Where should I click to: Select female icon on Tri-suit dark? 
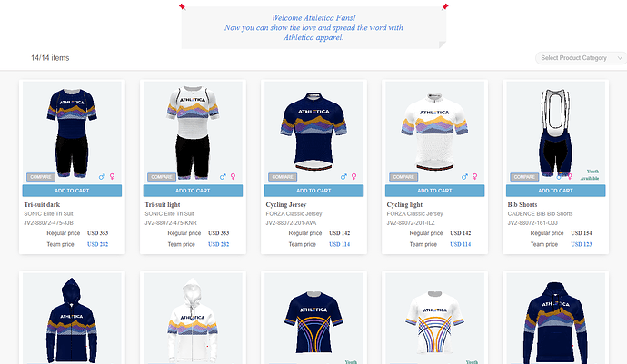[x=113, y=177]
